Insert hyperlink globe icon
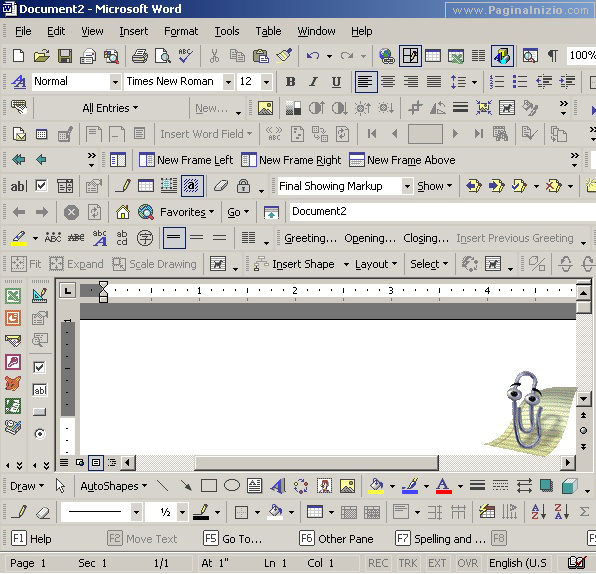The width and height of the screenshot is (596, 574). click(x=387, y=56)
